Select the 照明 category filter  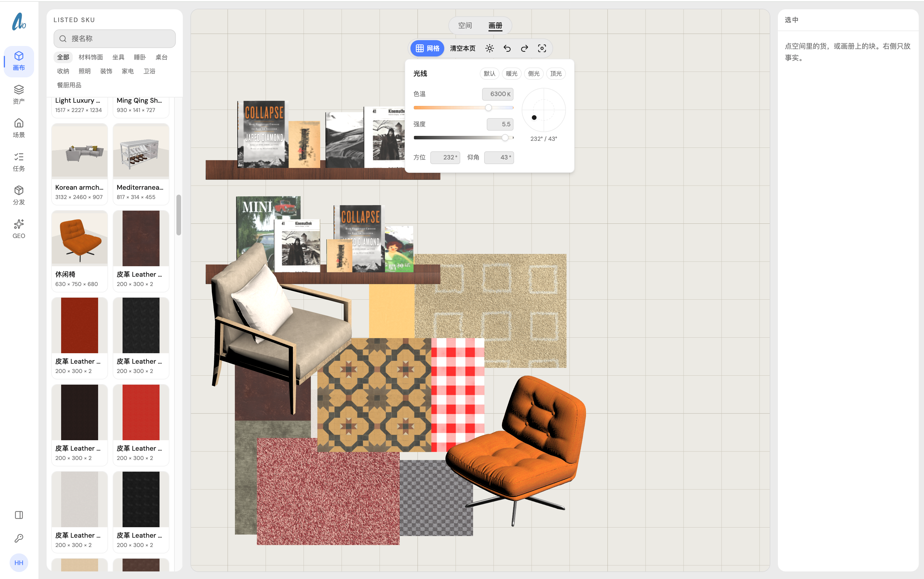(x=85, y=71)
